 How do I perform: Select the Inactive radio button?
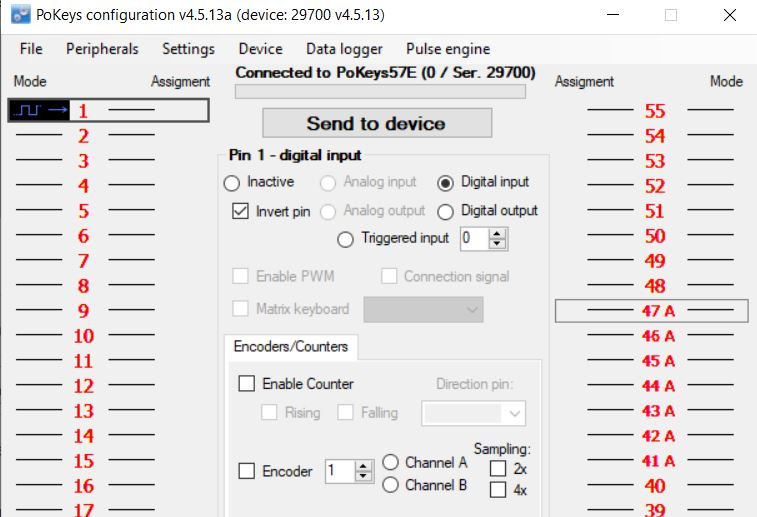(x=232, y=183)
